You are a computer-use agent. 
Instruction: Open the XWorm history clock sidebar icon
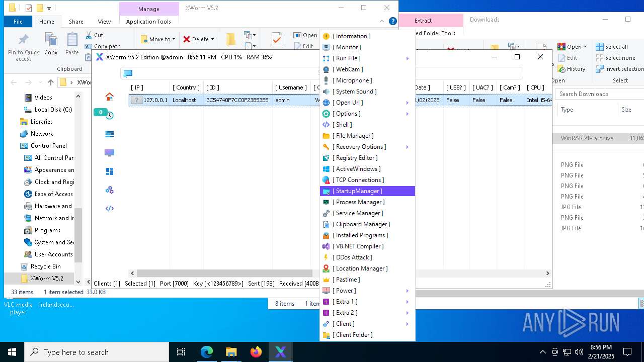[109, 115]
